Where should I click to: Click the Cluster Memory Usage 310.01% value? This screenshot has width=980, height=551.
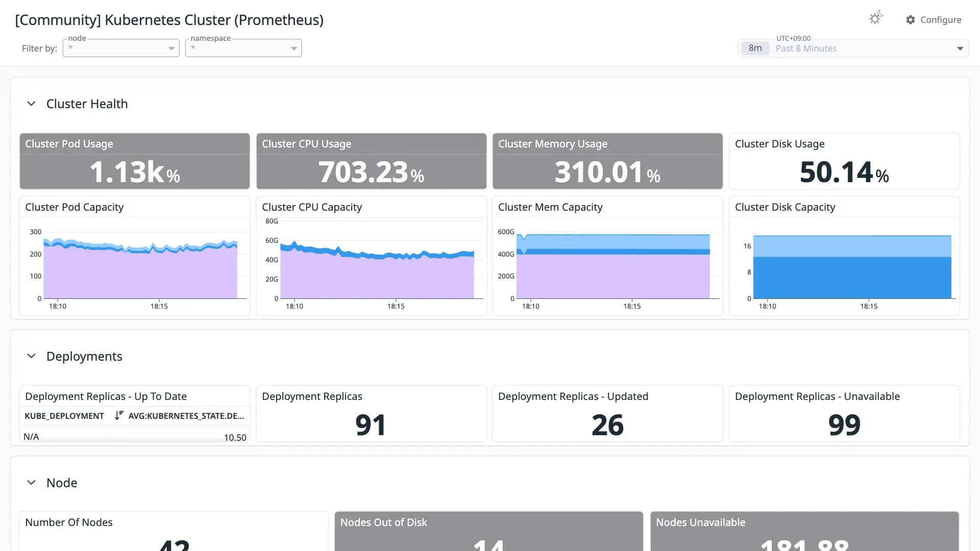(607, 172)
